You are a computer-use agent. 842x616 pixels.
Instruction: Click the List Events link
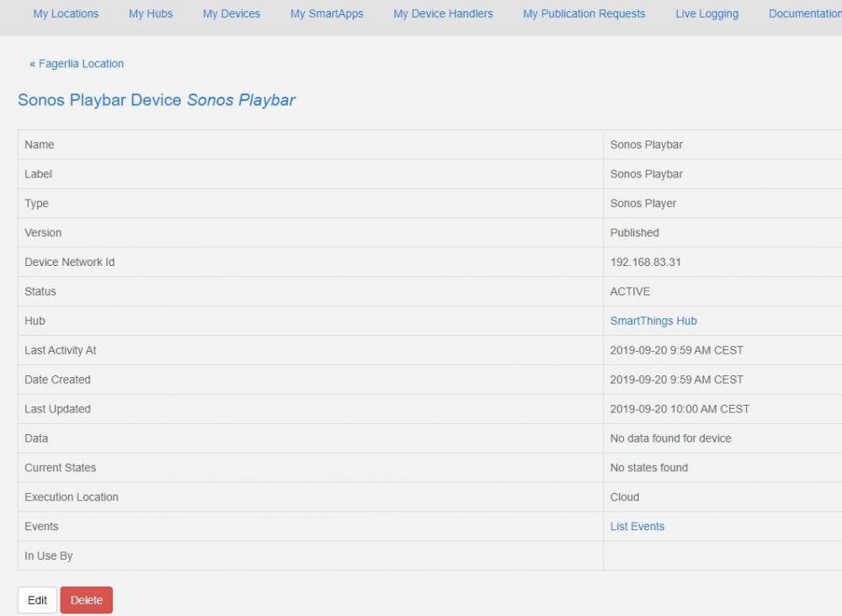[637, 526]
